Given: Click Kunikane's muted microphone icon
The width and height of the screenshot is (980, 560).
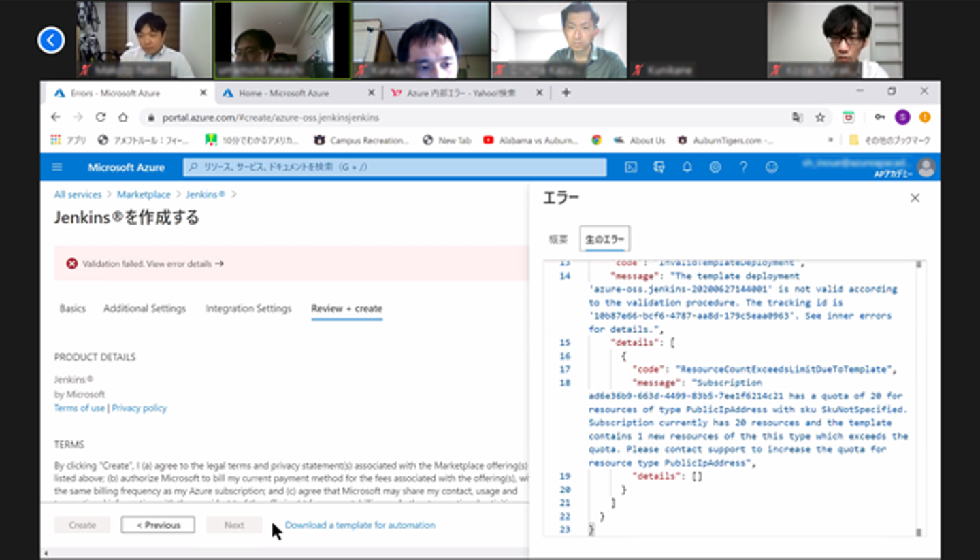Looking at the screenshot, I should pos(638,70).
